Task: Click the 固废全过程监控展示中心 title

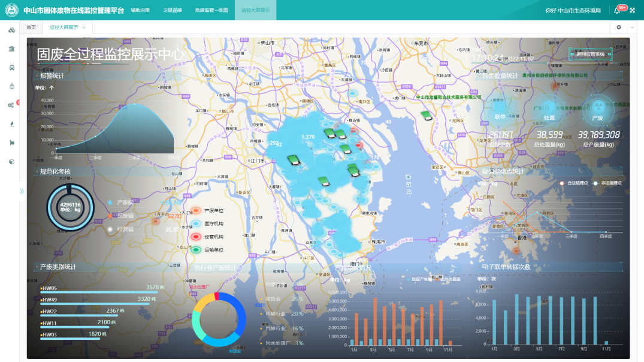Action: point(110,55)
